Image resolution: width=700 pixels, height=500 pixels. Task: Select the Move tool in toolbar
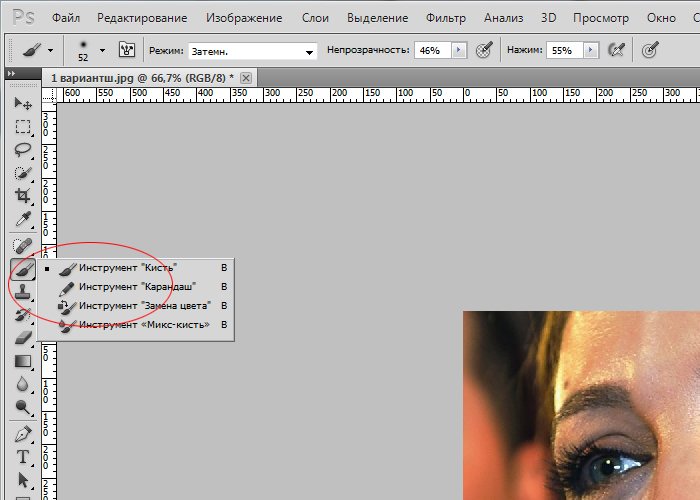[x=22, y=103]
